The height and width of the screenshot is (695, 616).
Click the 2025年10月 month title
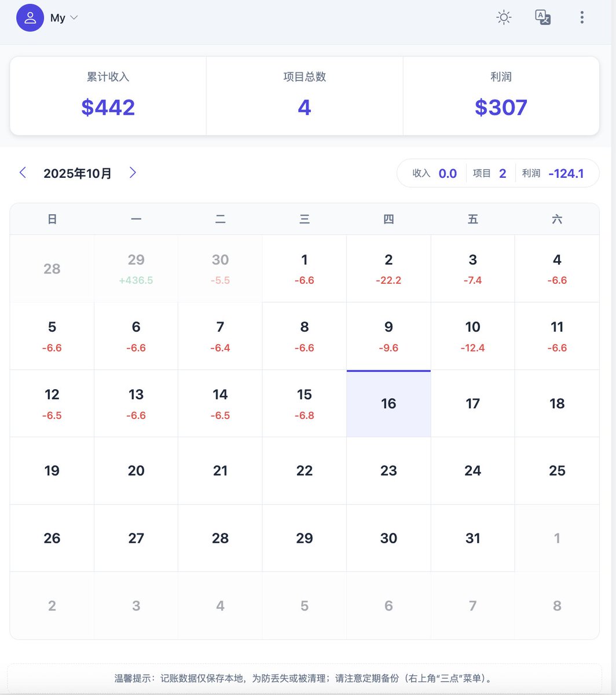pos(78,173)
